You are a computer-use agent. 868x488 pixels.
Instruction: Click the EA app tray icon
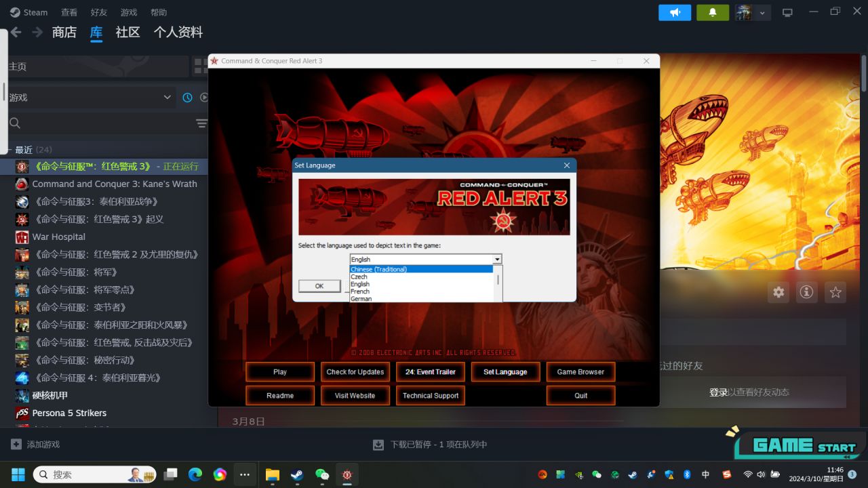pyautogui.click(x=542, y=474)
